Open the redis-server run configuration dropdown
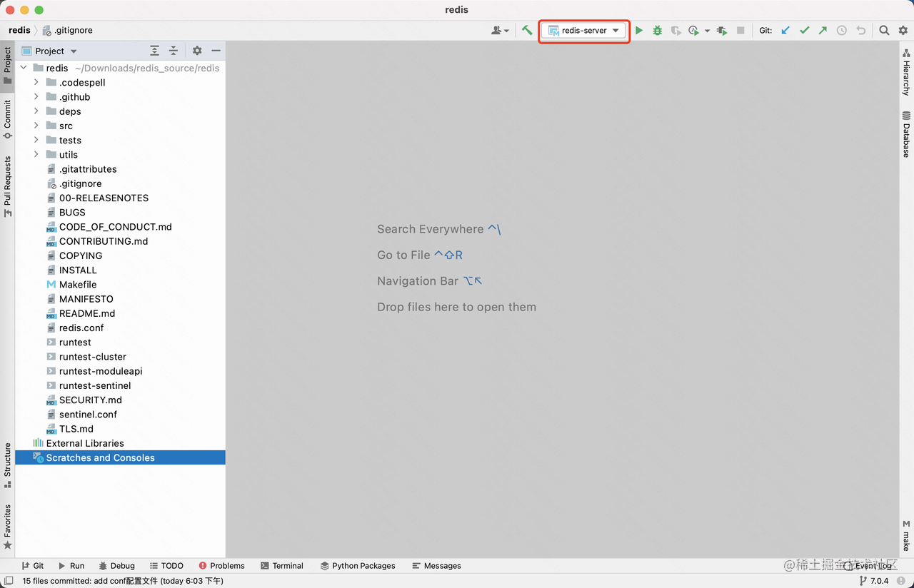 [584, 31]
